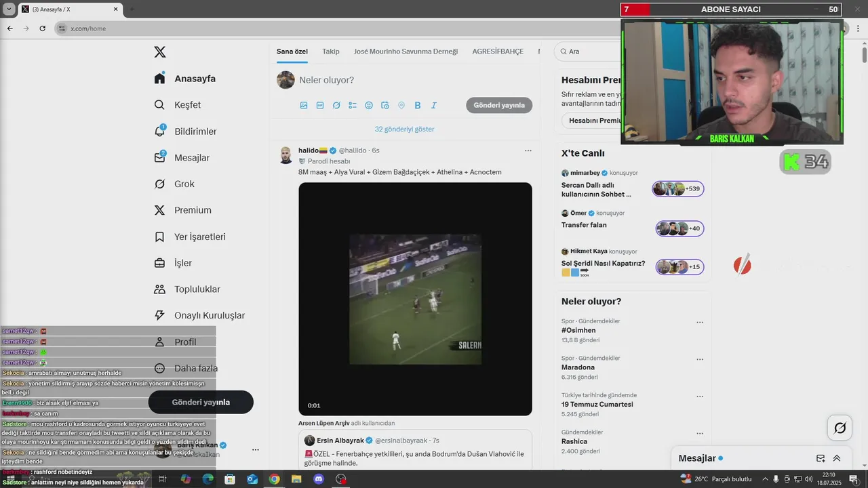Add media image to the post
868x488 pixels.
pyautogui.click(x=304, y=105)
